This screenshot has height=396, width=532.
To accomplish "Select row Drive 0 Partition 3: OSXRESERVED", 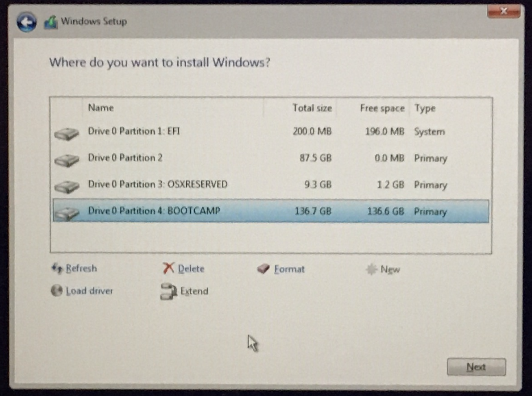I will pyautogui.click(x=271, y=185).
